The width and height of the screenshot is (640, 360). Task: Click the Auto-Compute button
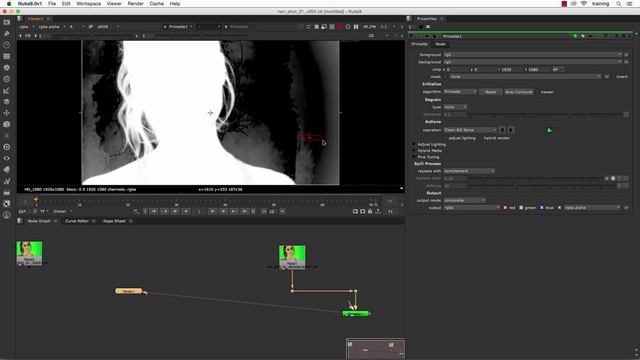(x=519, y=92)
